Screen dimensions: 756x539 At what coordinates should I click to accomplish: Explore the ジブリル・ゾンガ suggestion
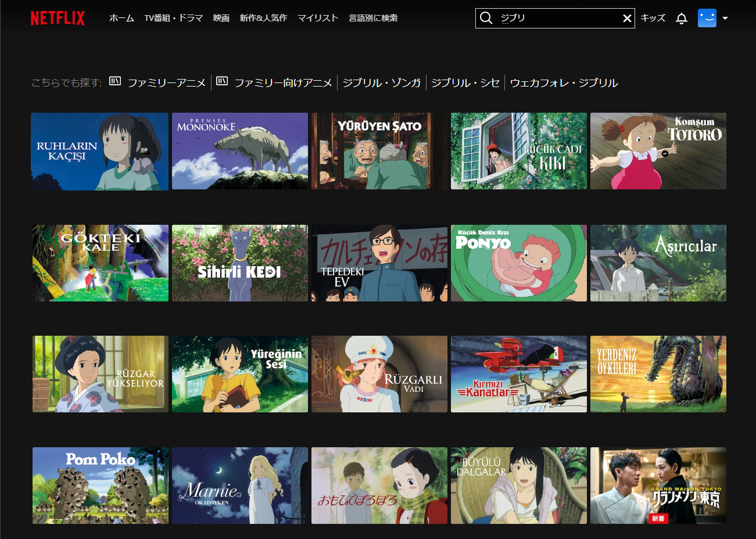click(381, 83)
